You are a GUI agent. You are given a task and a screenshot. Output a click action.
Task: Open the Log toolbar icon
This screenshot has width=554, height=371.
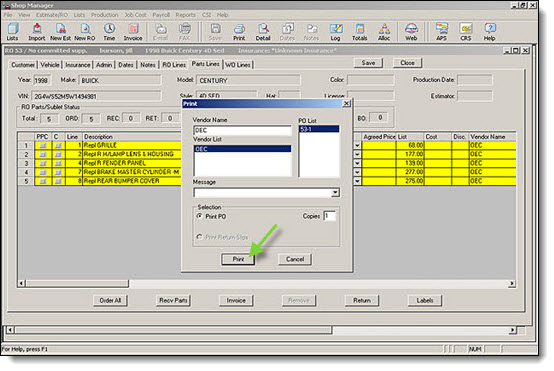click(x=336, y=32)
